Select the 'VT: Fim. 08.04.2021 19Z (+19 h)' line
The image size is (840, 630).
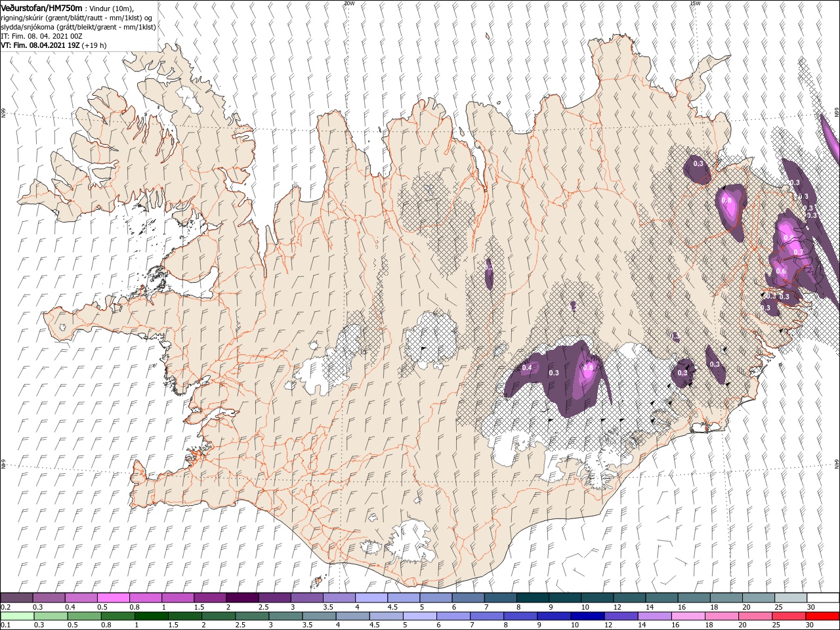[x=54, y=45]
